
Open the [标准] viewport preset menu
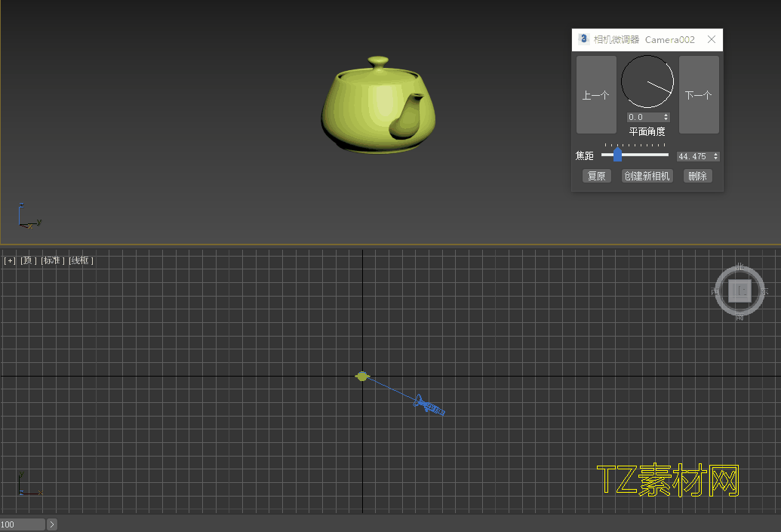(53, 260)
